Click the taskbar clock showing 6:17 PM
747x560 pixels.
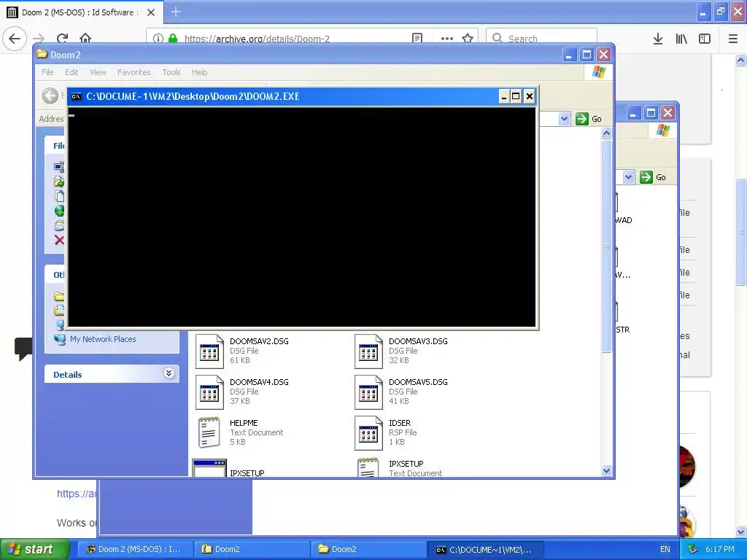click(x=720, y=549)
